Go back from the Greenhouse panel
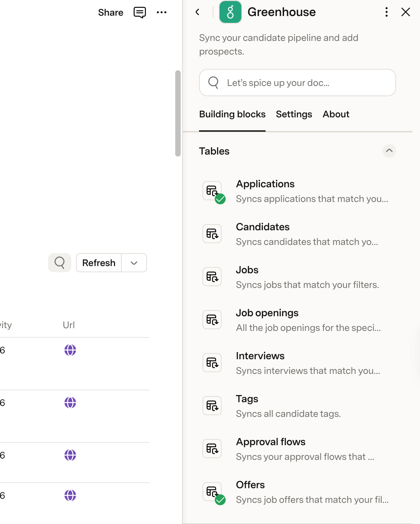The width and height of the screenshot is (420, 524). (x=197, y=12)
